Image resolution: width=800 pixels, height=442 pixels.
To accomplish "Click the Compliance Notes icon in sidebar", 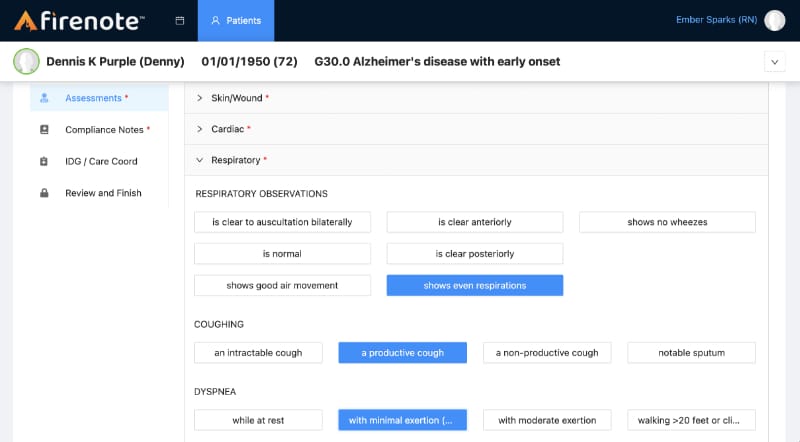I will point(44,129).
